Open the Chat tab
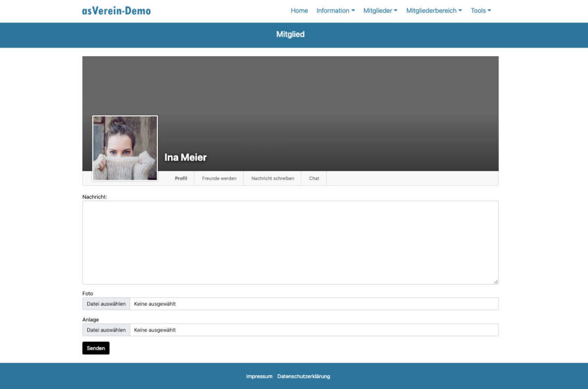This screenshot has width=588, height=389. click(x=314, y=178)
